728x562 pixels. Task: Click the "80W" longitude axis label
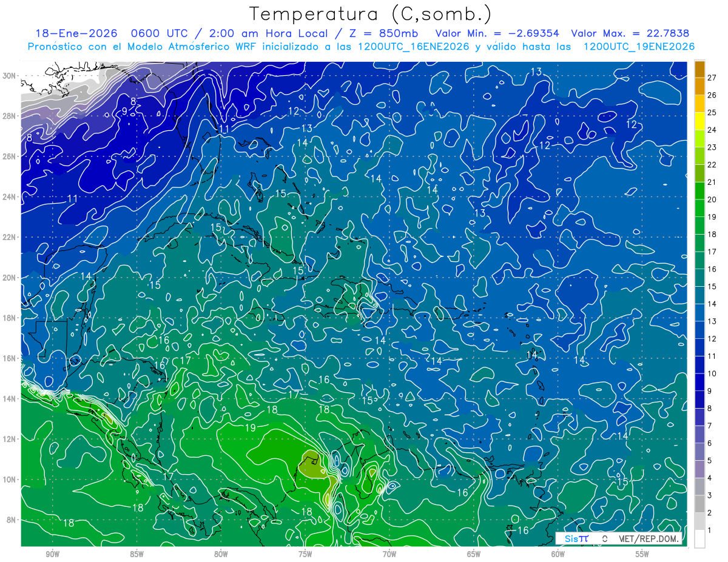coord(221,554)
